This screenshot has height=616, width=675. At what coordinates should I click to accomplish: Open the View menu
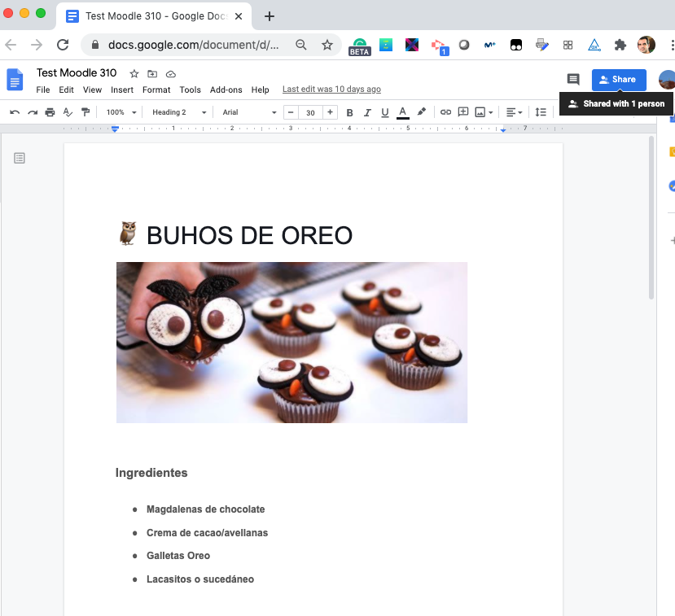click(x=92, y=90)
